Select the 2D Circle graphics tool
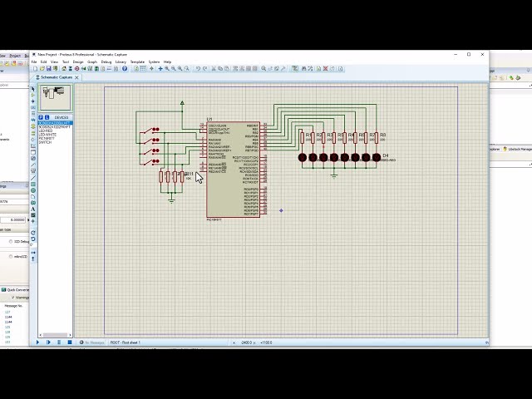 33,190
